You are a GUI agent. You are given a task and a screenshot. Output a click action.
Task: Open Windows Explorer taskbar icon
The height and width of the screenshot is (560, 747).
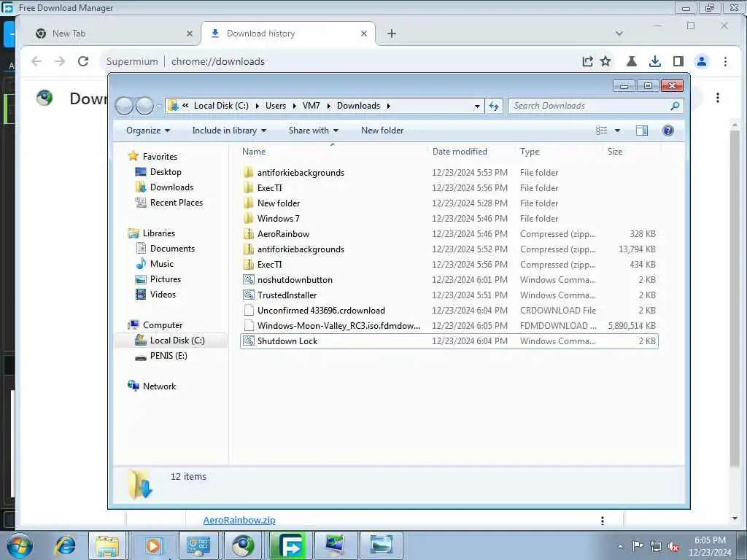click(x=107, y=545)
